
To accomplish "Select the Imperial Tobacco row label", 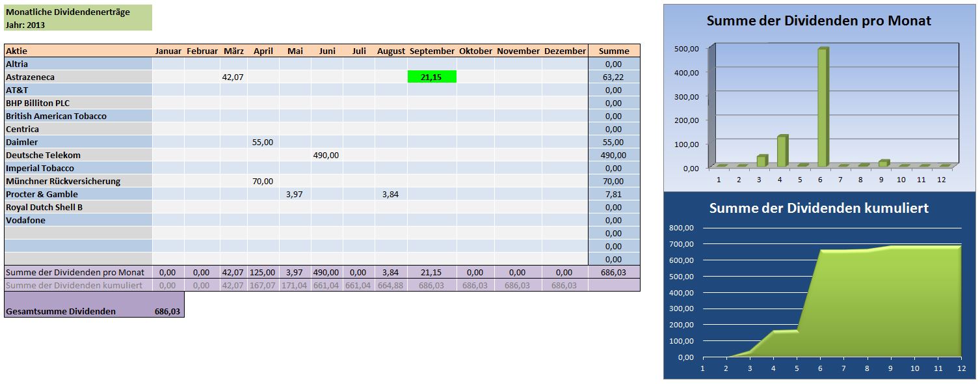I will [x=78, y=168].
